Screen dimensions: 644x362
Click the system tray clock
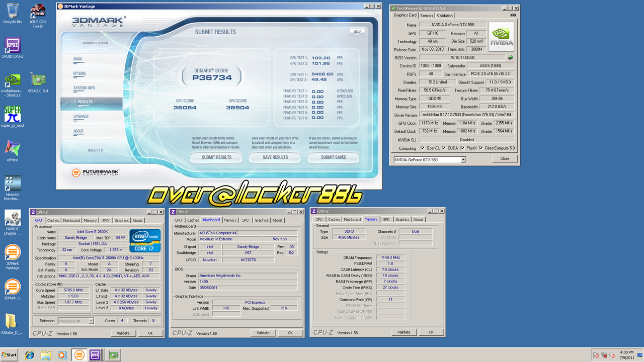click(x=627, y=355)
